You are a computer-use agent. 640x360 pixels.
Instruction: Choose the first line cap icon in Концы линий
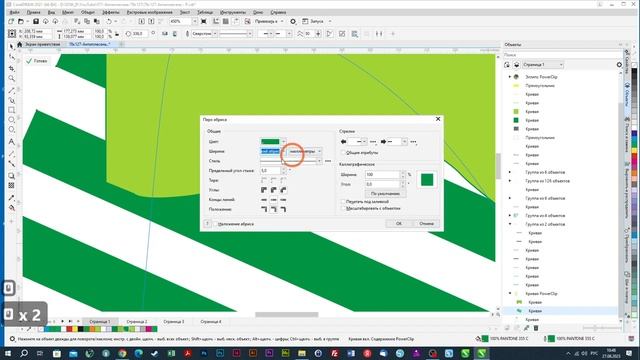pos(264,200)
